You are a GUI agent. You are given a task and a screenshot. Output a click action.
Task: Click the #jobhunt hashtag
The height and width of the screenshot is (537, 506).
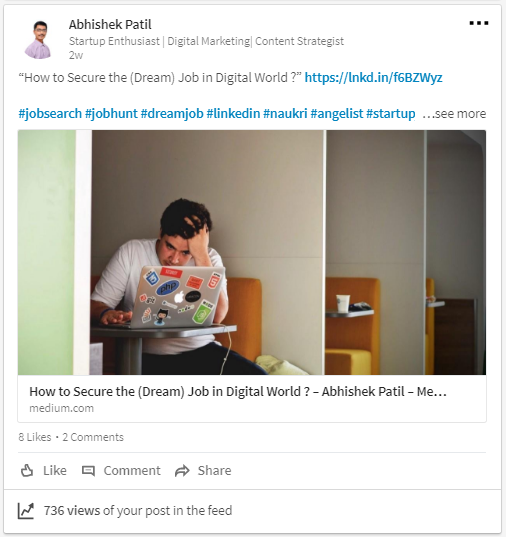(x=111, y=113)
